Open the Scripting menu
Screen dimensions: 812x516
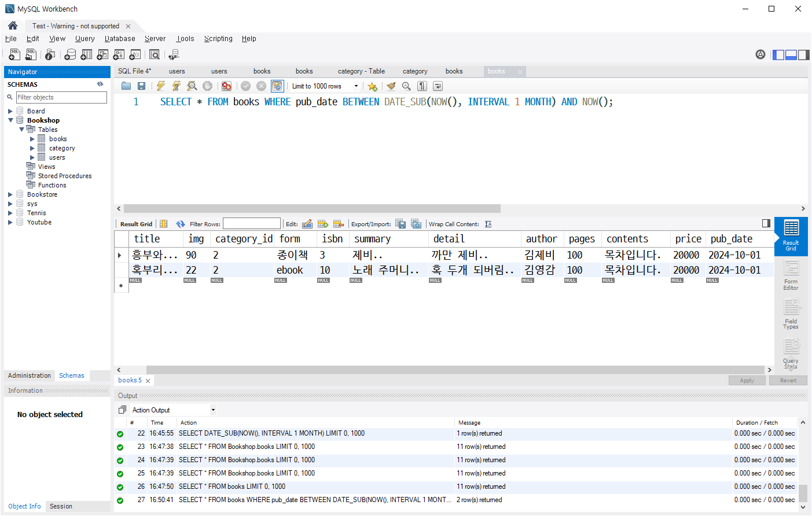click(x=218, y=39)
